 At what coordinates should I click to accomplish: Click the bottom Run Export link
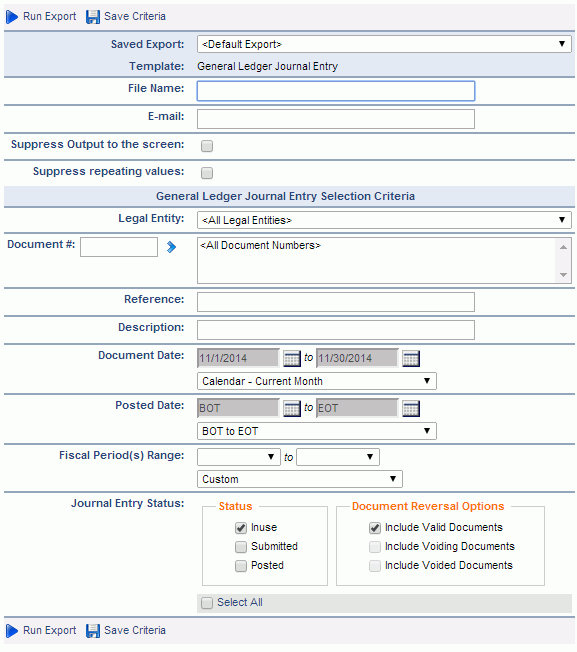pyautogui.click(x=49, y=630)
